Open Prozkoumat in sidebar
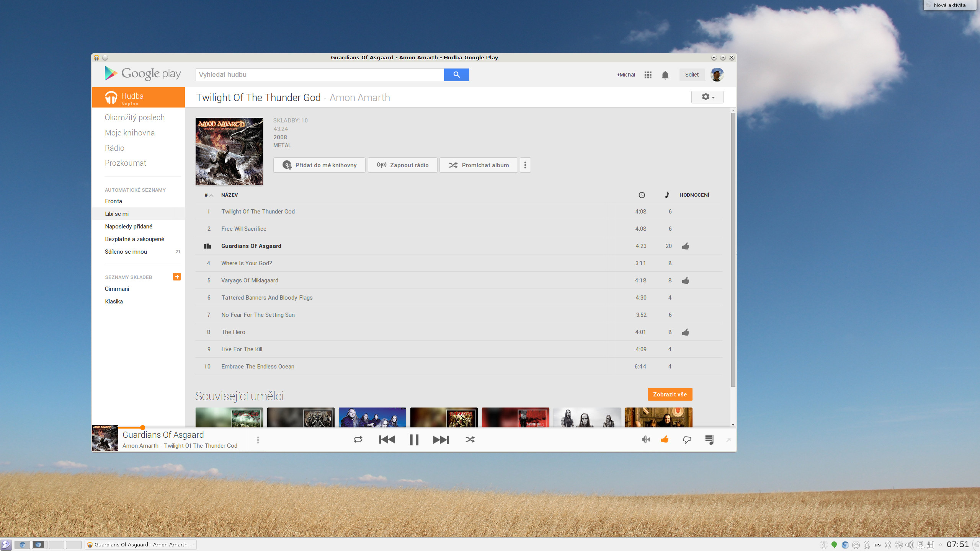The height and width of the screenshot is (551, 980). 126,163
